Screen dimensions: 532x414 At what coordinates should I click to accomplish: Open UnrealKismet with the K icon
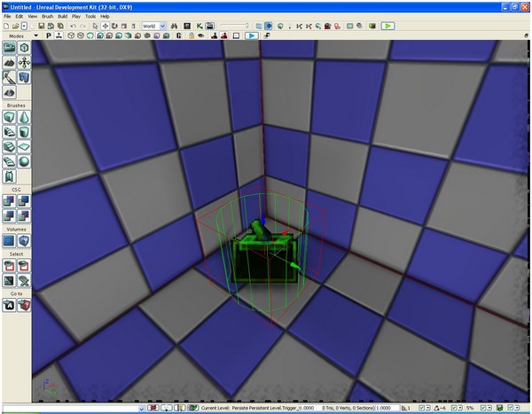tap(199, 26)
